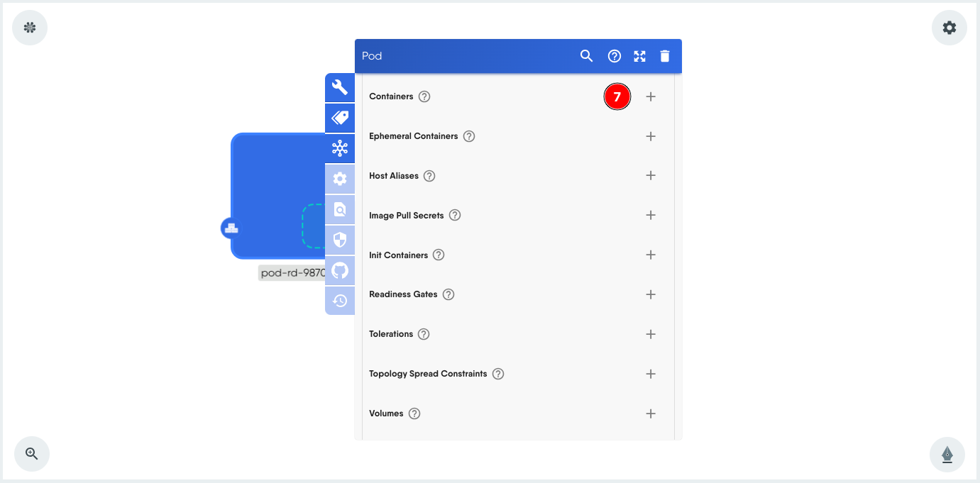Open the history clock sidebar icon
The height and width of the screenshot is (483, 980).
[x=340, y=301]
